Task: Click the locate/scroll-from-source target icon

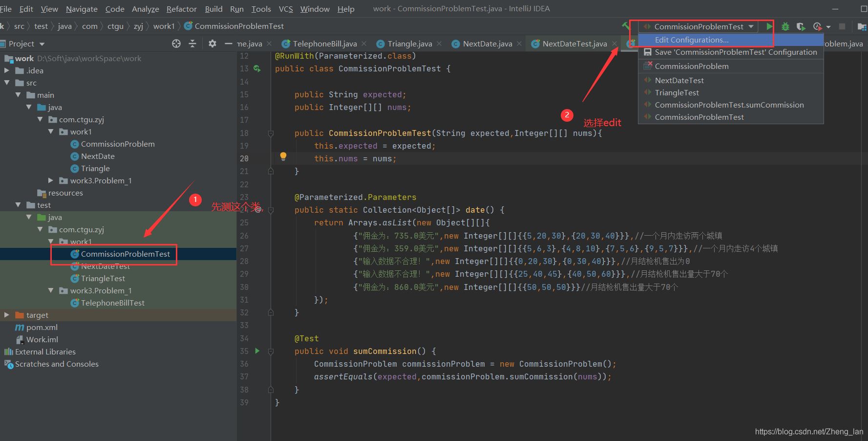Action: click(x=176, y=44)
